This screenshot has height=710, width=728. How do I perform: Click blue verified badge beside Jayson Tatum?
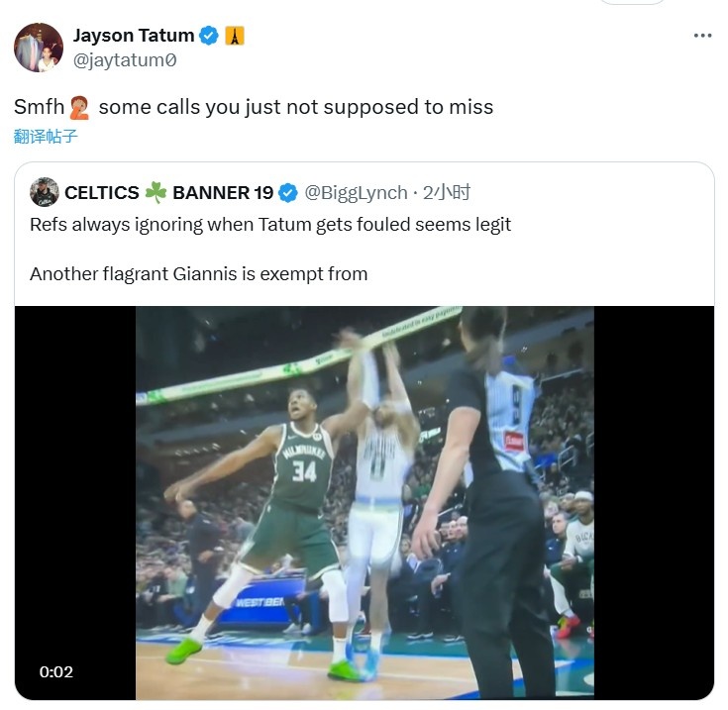point(210,36)
